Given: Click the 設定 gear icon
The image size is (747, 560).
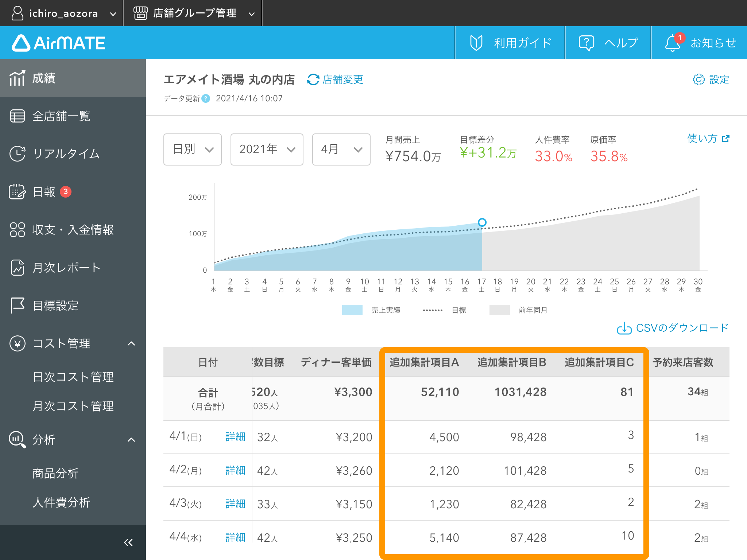Looking at the screenshot, I should coord(698,79).
